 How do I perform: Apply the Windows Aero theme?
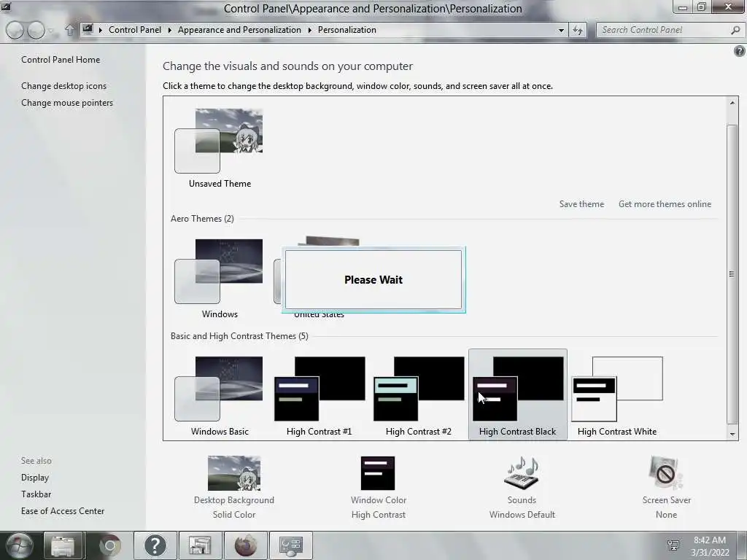(x=219, y=279)
